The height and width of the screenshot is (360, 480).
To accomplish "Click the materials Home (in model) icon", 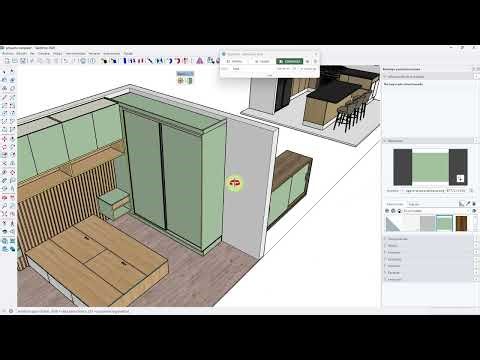I will pyautogui.click(x=399, y=211).
